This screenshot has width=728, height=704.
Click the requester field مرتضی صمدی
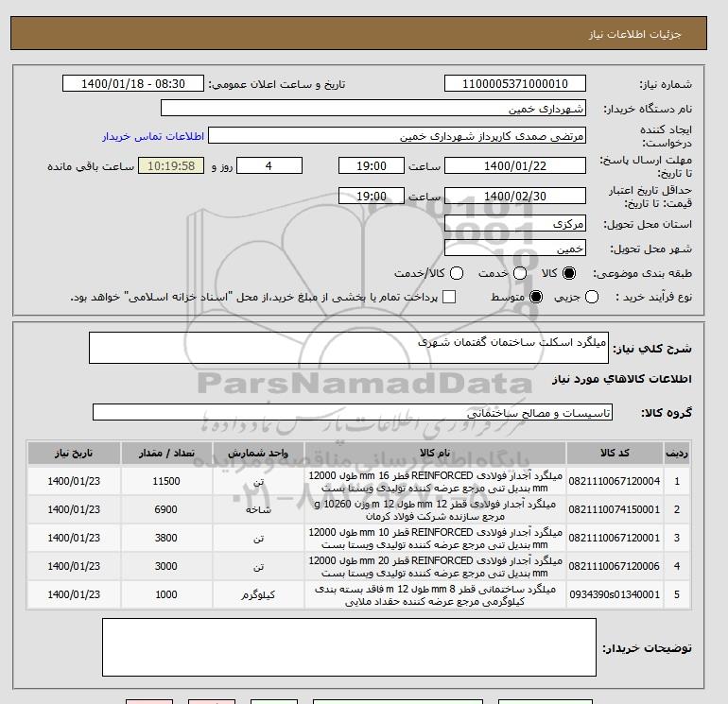coord(397,136)
